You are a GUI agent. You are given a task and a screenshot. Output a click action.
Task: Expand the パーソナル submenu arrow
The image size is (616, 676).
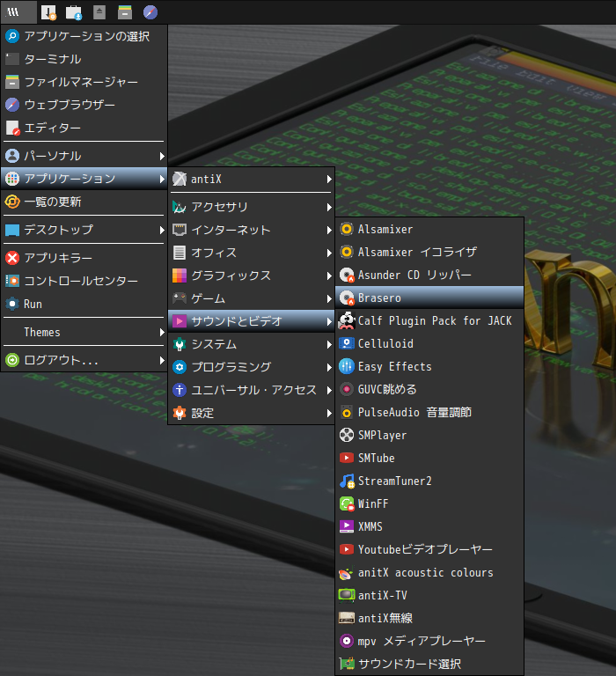point(162,156)
